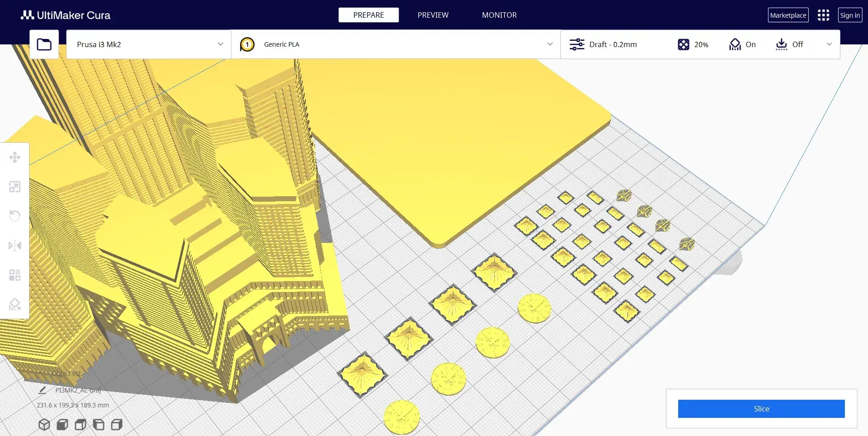This screenshot has width=868, height=436.
Task: Select the Mirror tool
Action: pyautogui.click(x=14, y=246)
